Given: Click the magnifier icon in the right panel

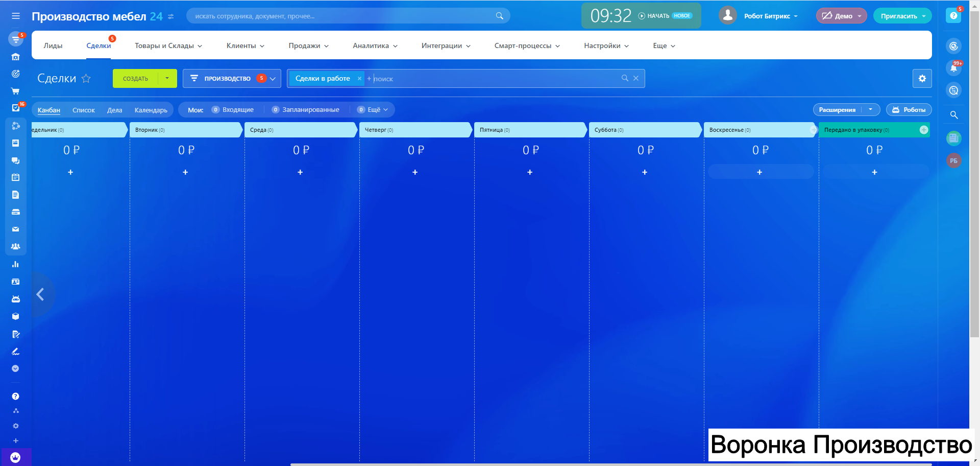Looking at the screenshot, I should (953, 115).
